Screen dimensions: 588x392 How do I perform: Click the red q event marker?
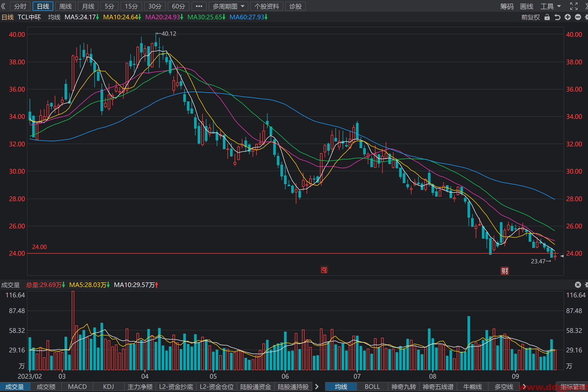324,270
